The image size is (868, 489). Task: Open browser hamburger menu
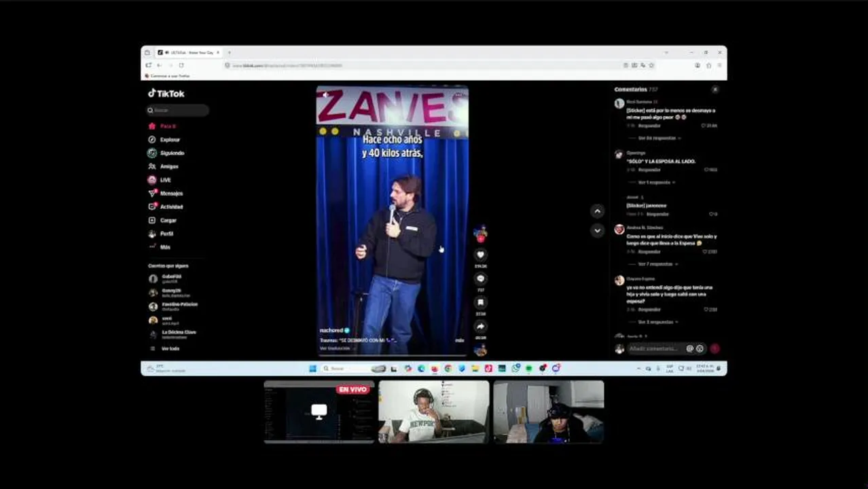(719, 65)
